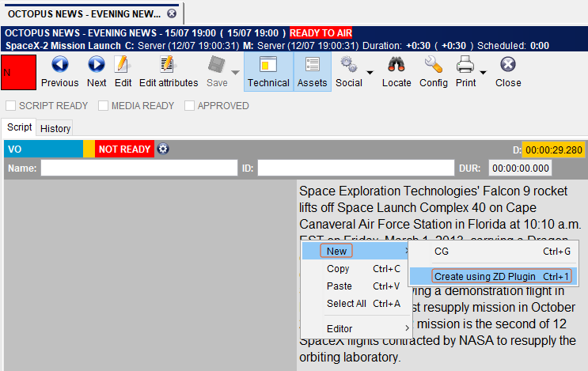
Task: Click the red NOT READY status button
Action: [124, 149]
